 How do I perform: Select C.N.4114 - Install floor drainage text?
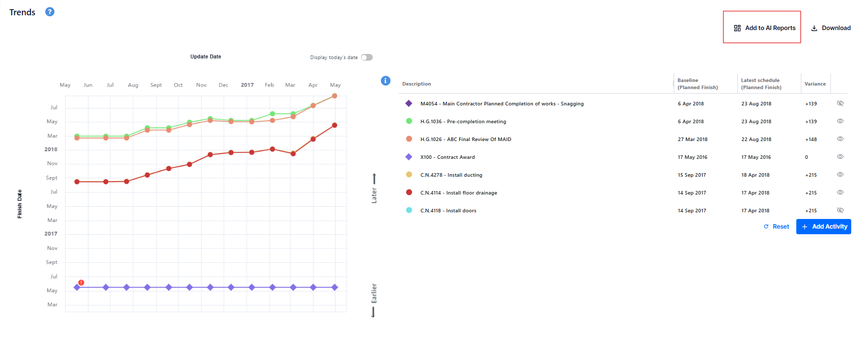pos(459,193)
